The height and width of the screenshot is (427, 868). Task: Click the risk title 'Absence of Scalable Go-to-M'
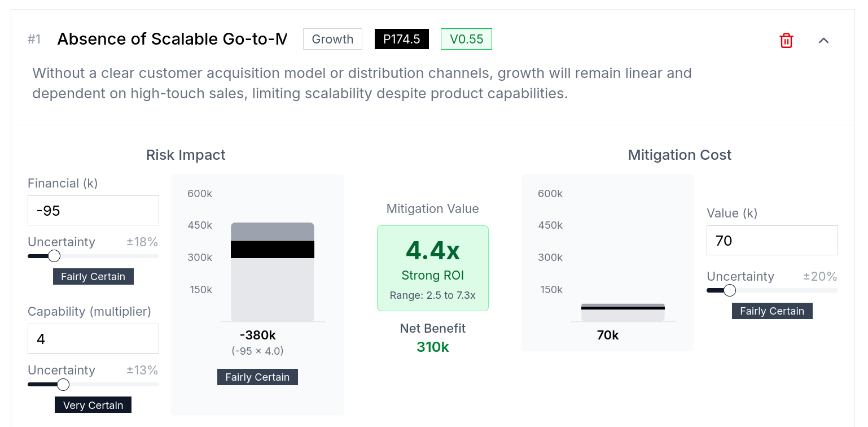coord(172,39)
